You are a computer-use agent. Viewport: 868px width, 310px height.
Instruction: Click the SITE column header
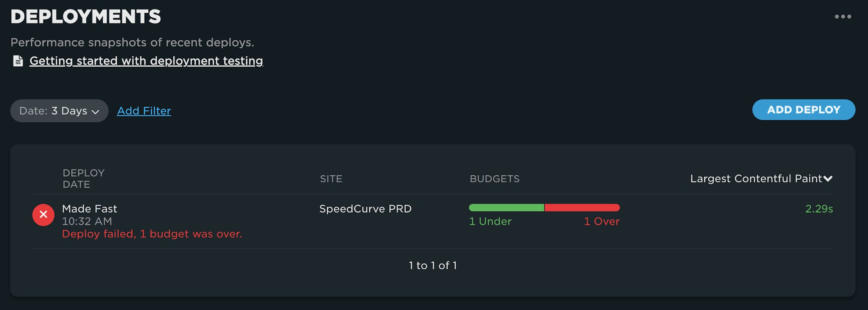(331, 178)
